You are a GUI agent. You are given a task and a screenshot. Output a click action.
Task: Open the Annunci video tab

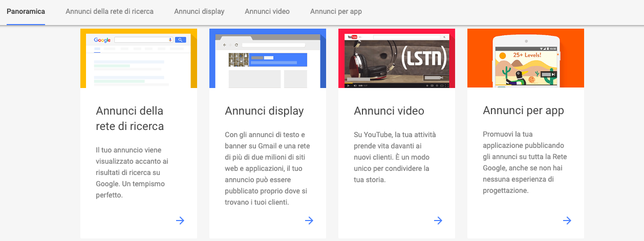point(267,11)
